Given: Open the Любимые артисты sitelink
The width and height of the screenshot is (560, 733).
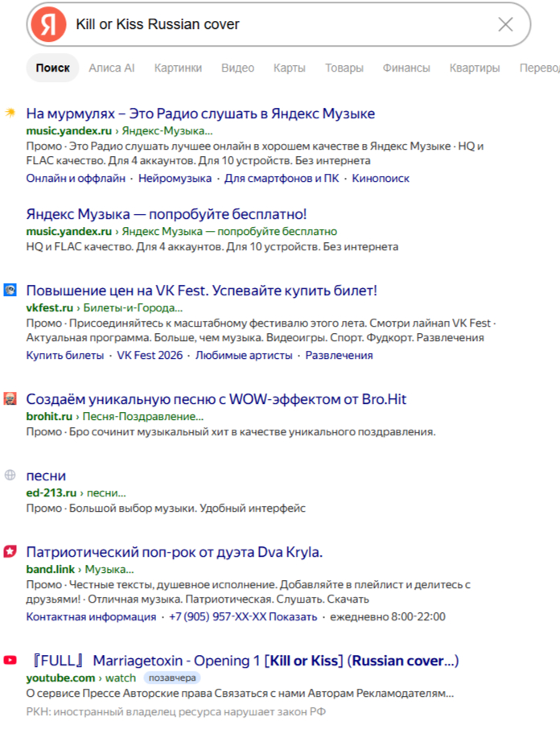Looking at the screenshot, I should pyautogui.click(x=244, y=356).
